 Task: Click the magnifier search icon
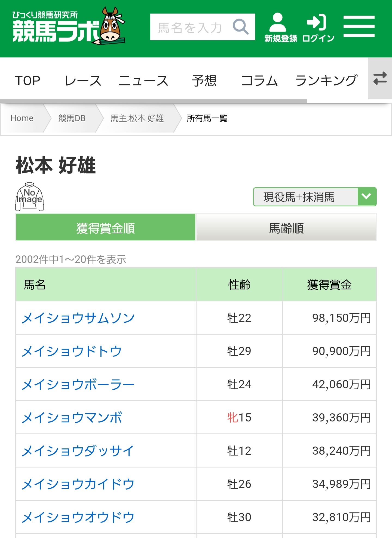241,27
